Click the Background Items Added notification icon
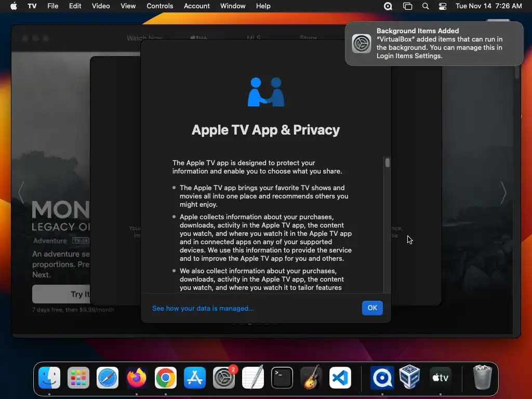The image size is (532, 399). [x=362, y=44]
